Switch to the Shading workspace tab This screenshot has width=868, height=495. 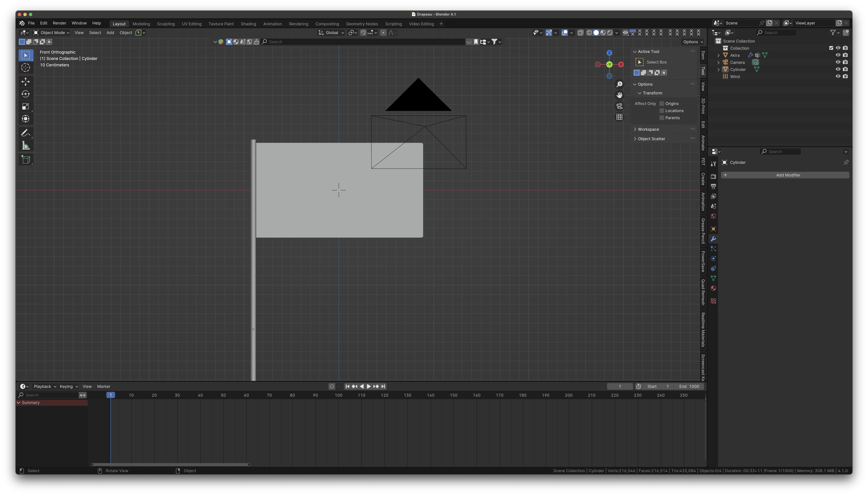click(x=248, y=24)
